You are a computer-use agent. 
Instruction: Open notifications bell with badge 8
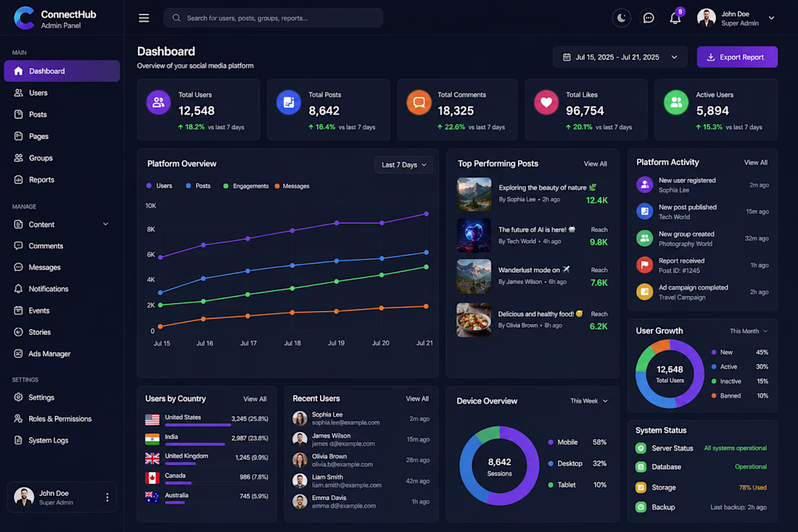click(x=675, y=18)
